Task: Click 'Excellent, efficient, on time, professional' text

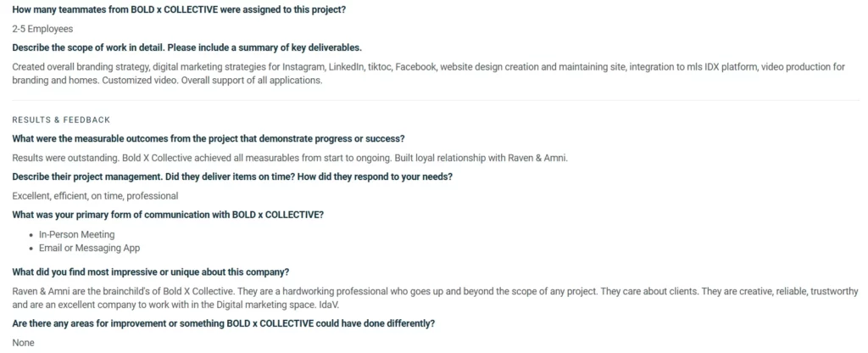Action: pyautogui.click(x=95, y=196)
